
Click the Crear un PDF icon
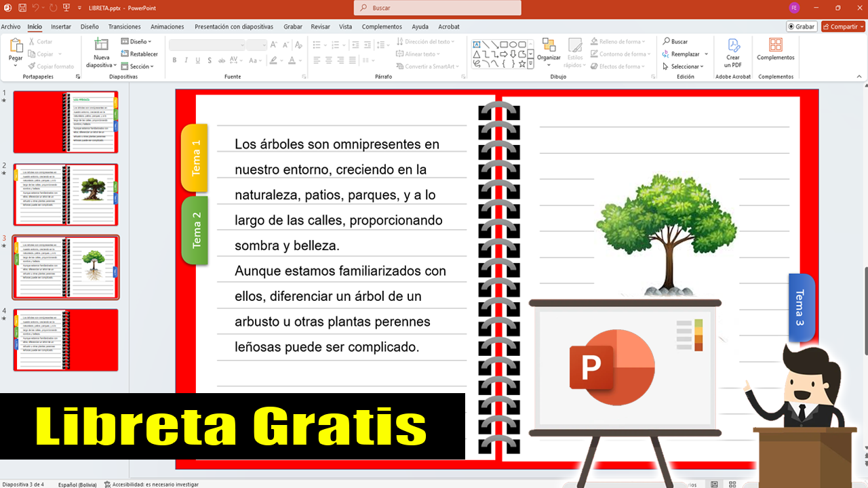coord(733,46)
